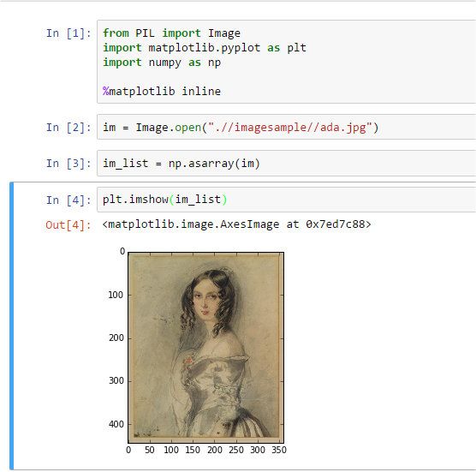
Task: Click the 'import matplotlib.pyplot as plt' line
Action: (205, 48)
